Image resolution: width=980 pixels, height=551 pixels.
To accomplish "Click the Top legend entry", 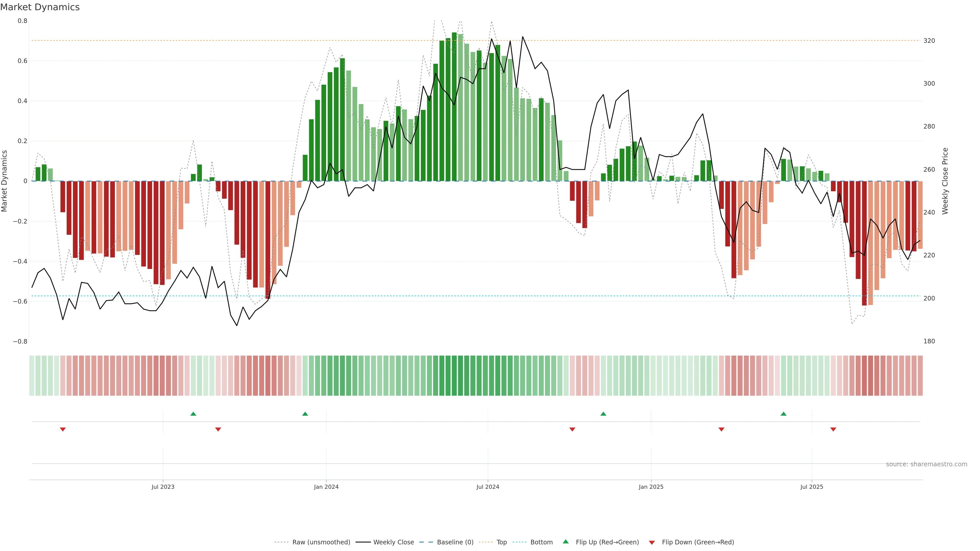I will [501, 542].
